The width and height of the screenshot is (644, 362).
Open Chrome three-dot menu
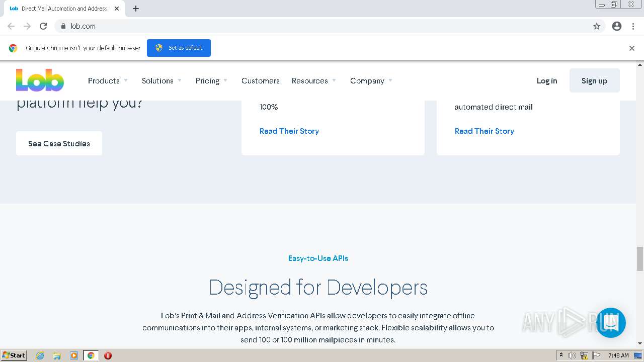[633, 26]
